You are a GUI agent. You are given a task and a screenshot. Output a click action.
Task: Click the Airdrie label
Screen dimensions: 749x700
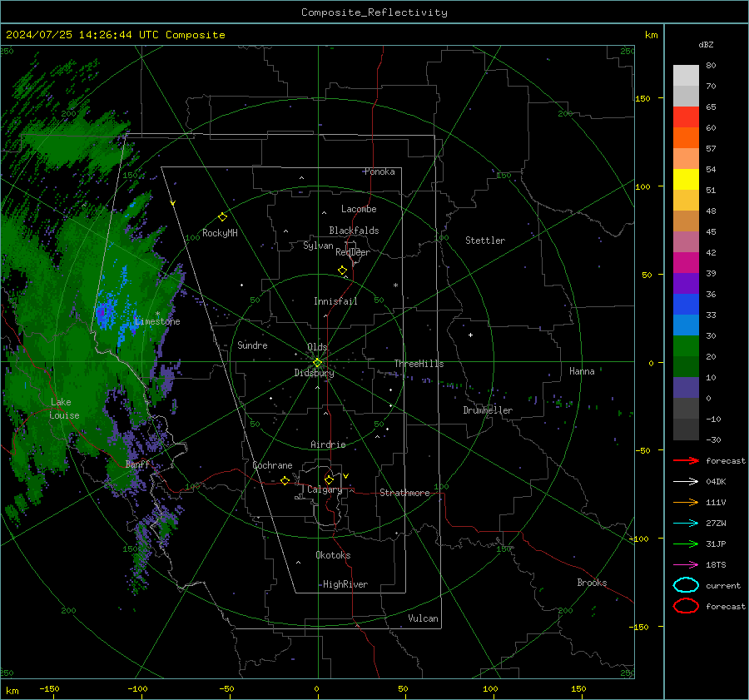click(x=328, y=444)
